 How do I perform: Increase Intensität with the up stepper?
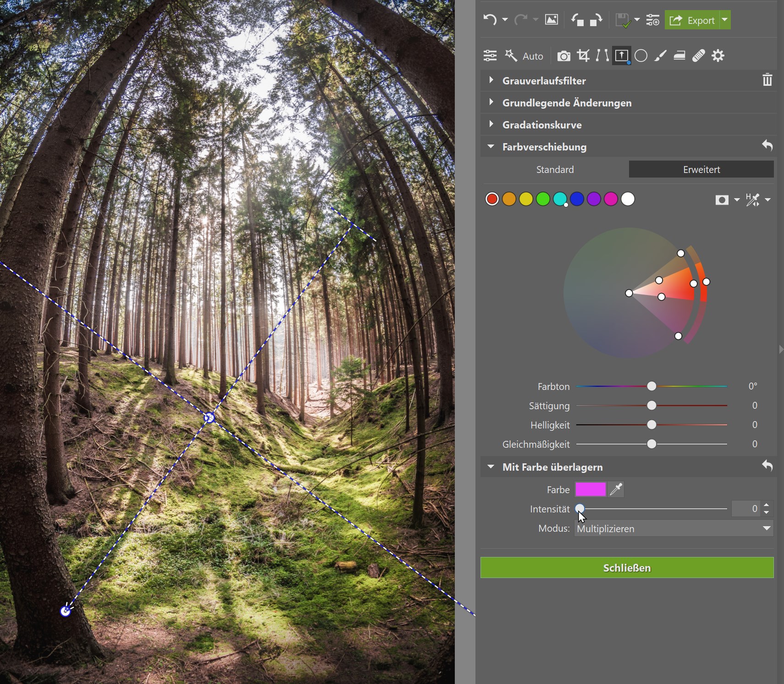click(767, 505)
